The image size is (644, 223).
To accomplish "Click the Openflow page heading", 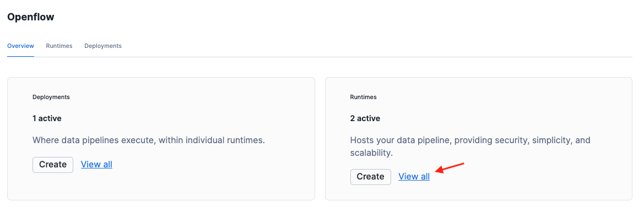I will 31,17.
